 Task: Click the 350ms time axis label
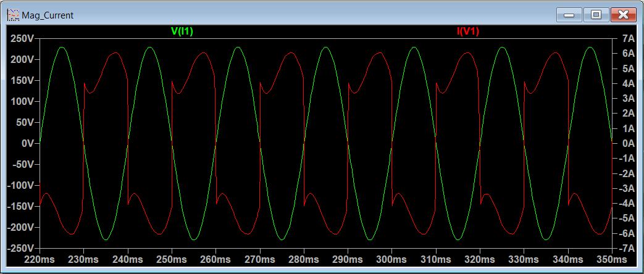[x=611, y=260]
